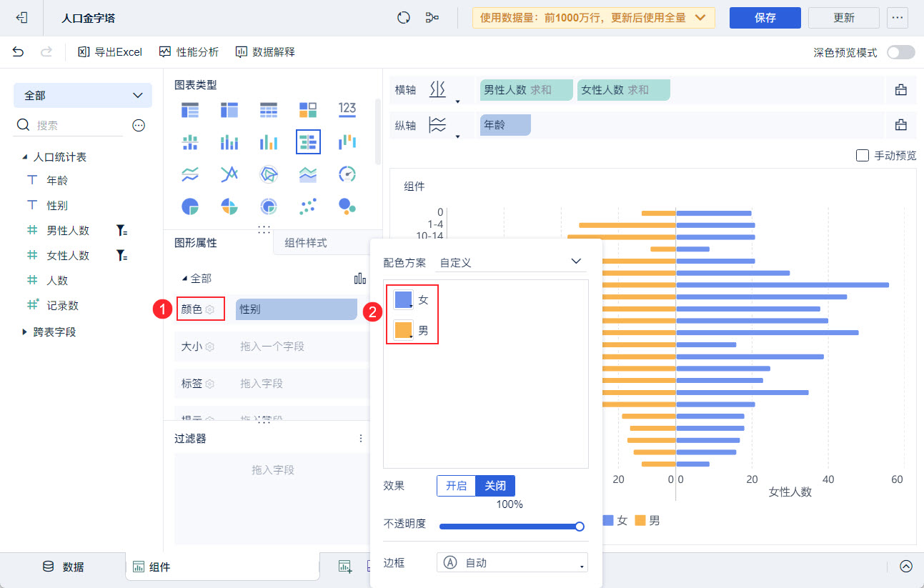Screen dimensions: 924x588
Task: Select the partitioned column chart type
Action: pos(190,142)
